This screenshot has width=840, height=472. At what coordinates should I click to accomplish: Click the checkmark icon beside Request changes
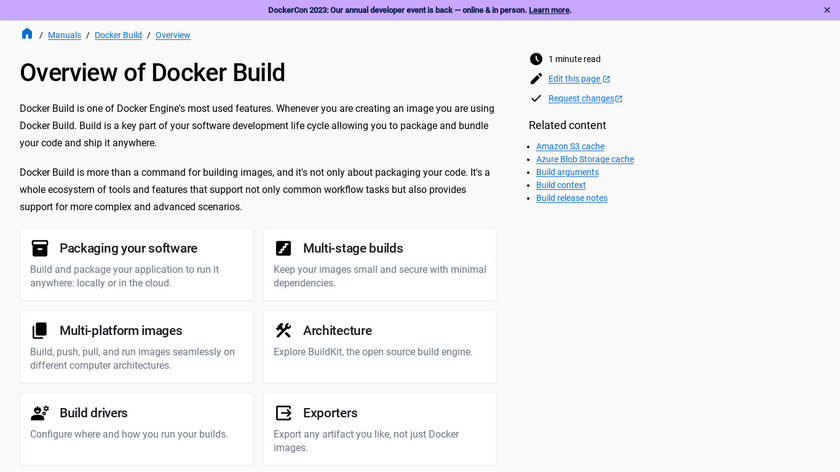pyautogui.click(x=536, y=98)
